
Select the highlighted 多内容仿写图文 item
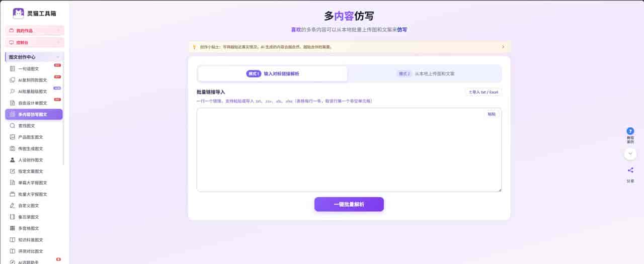[x=34, y=114]
